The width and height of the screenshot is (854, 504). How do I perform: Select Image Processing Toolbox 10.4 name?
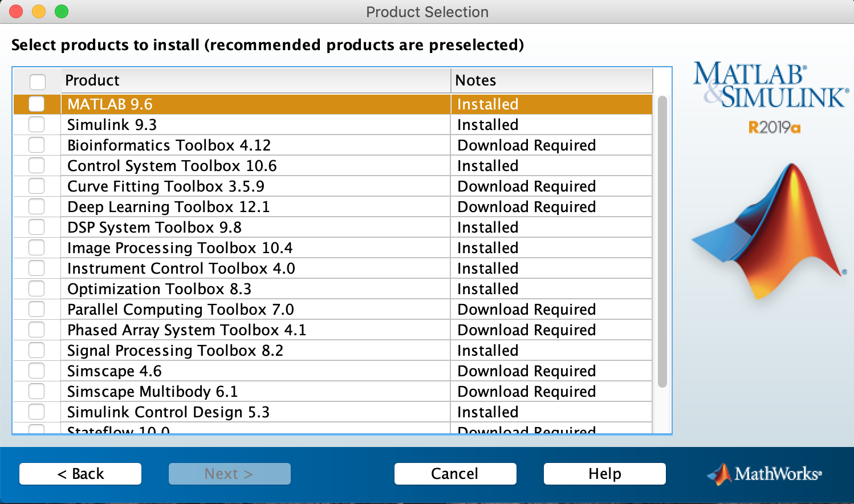click(x=180, y=248)
